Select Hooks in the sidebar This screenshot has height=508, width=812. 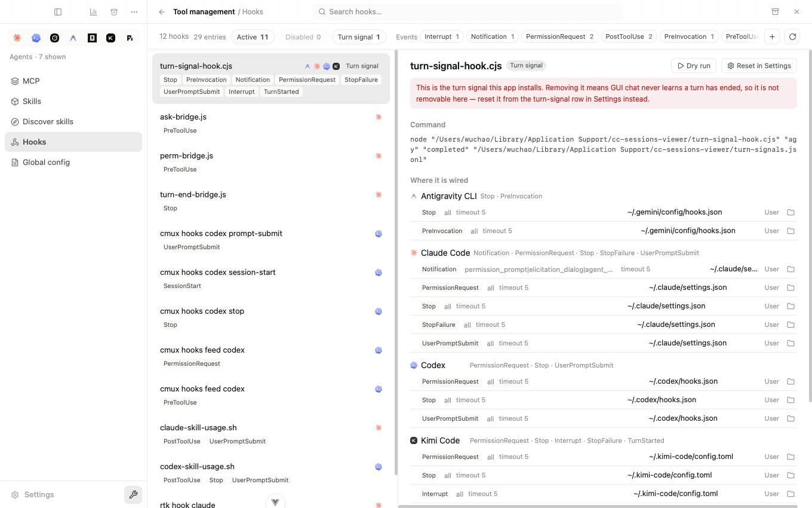73,142
